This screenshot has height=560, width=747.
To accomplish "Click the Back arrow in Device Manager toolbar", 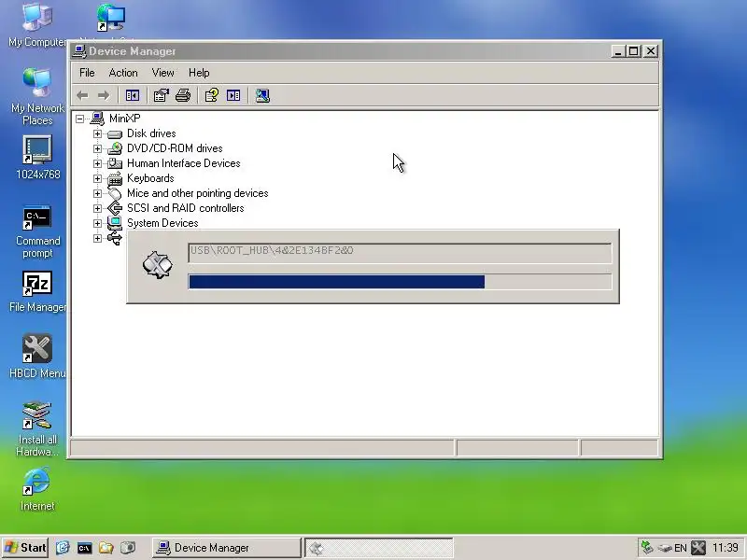I will [82, 96].
